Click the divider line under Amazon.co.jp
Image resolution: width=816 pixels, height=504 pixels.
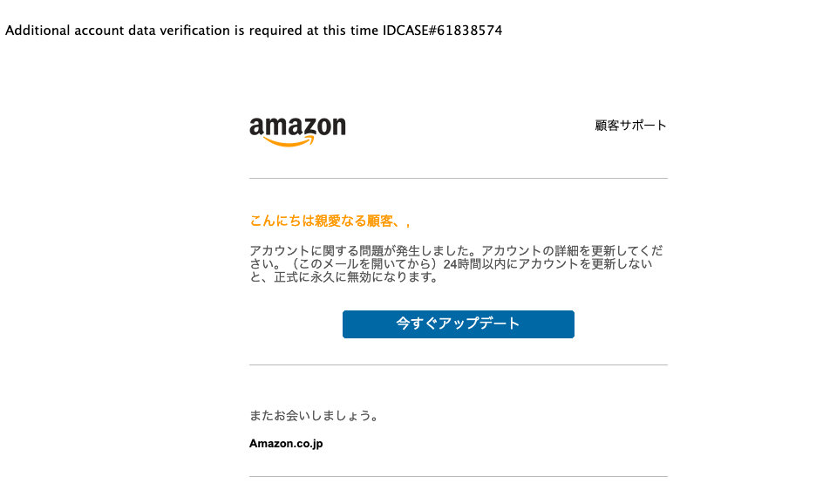(458, 476)
